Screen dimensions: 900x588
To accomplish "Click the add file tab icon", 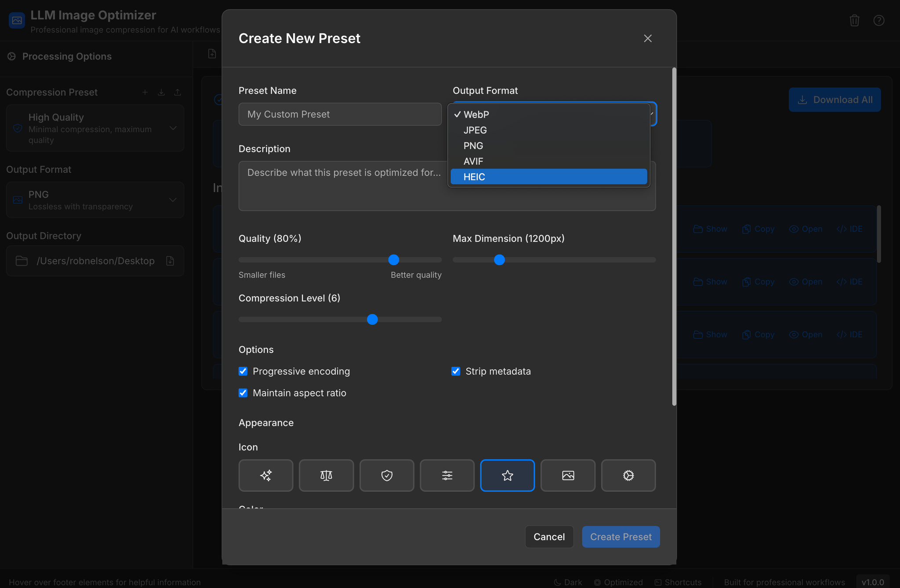I will pyautogui.click(x=212, y=54).
